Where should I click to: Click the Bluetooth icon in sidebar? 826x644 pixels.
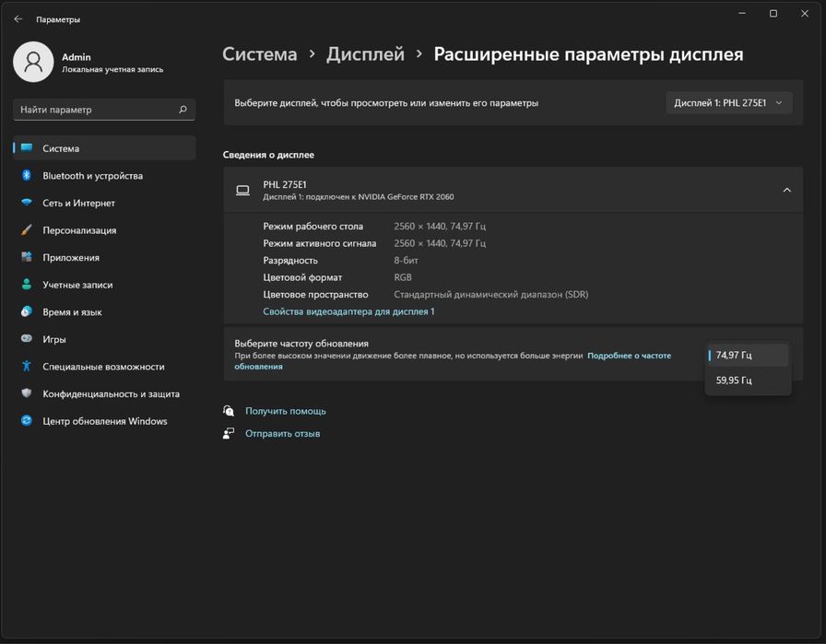pos(27,175)
